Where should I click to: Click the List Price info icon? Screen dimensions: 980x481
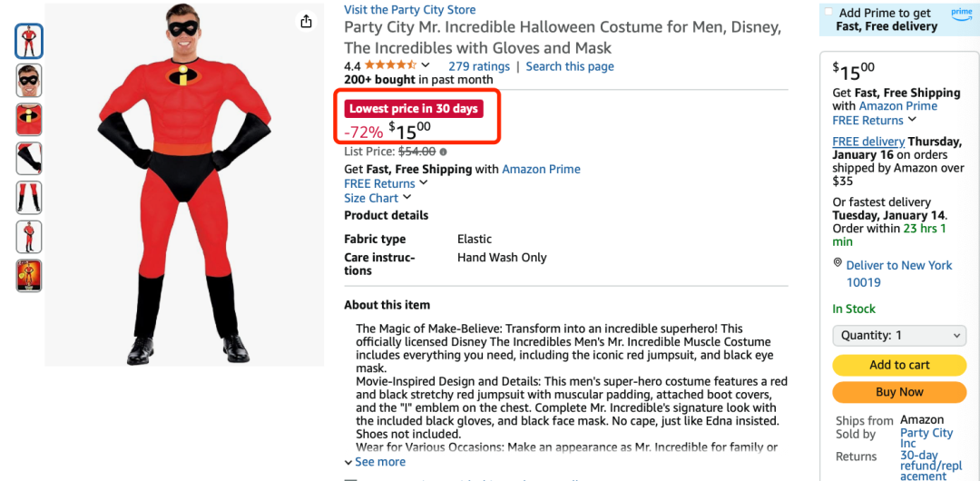(444, 152)
